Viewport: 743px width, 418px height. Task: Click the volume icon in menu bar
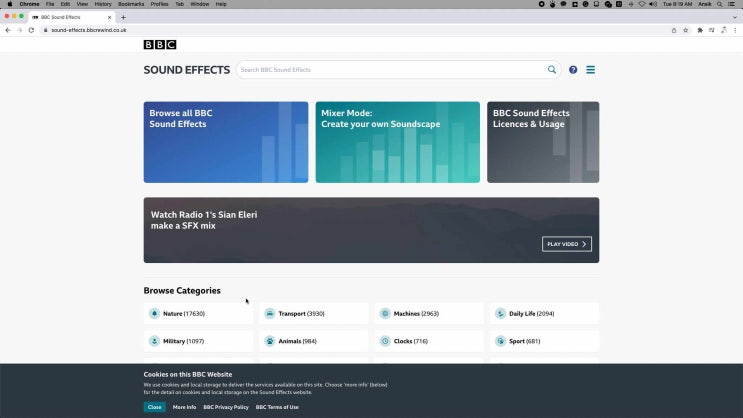pyautogui.click(x=653, y=4)
